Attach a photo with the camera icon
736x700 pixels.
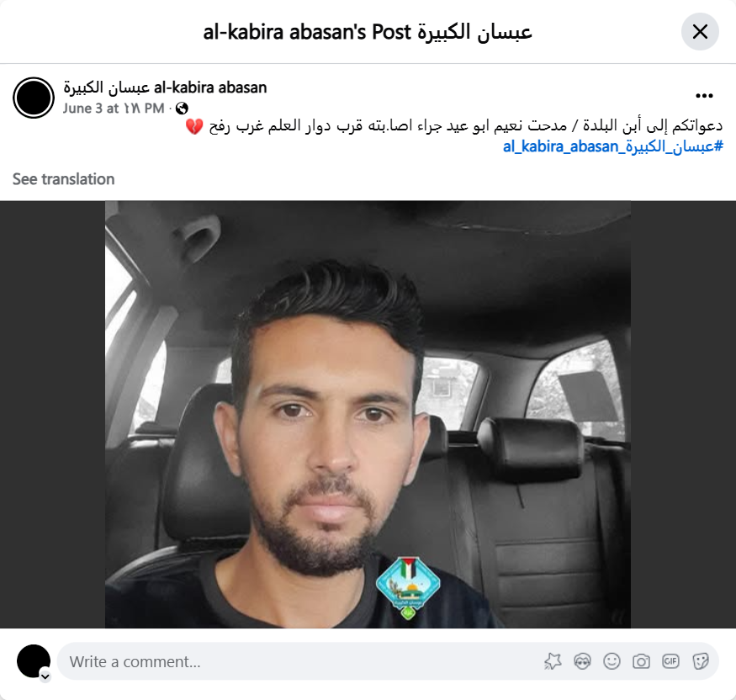coord(641,661)
